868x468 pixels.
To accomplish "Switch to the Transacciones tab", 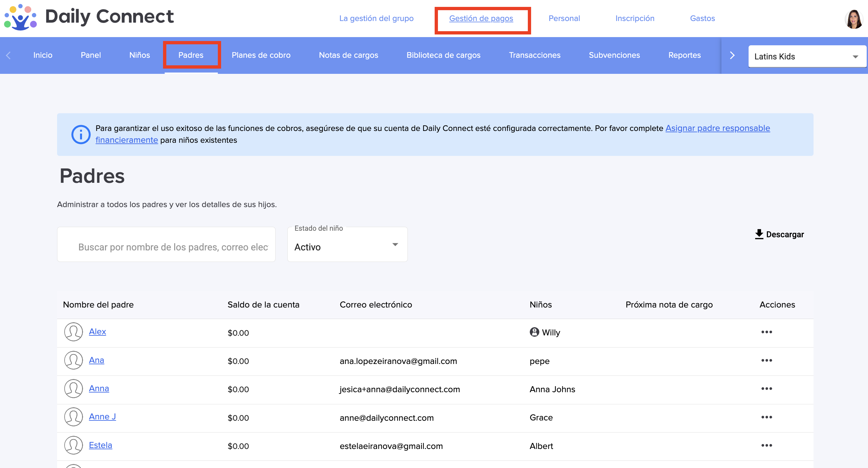I will 534,55.
